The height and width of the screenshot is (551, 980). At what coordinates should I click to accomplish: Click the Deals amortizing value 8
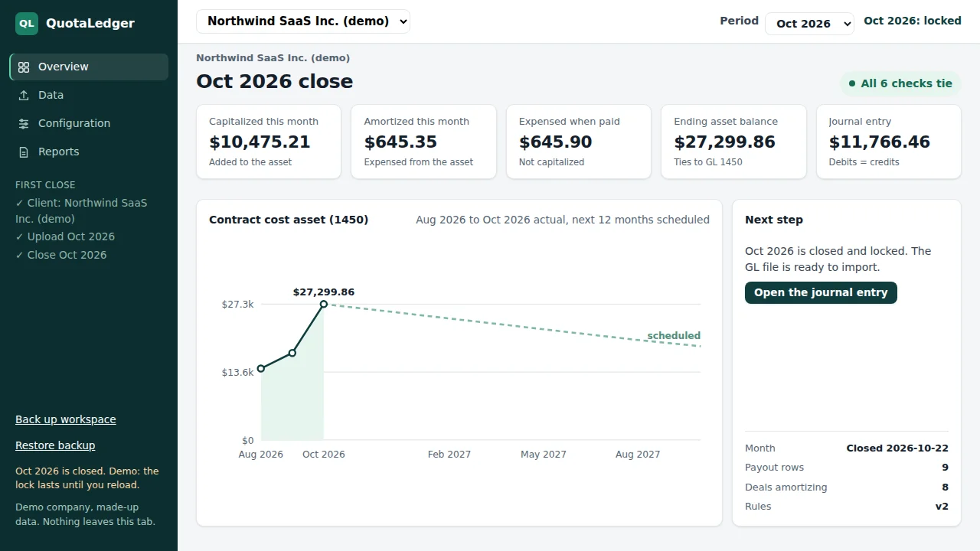945,487
